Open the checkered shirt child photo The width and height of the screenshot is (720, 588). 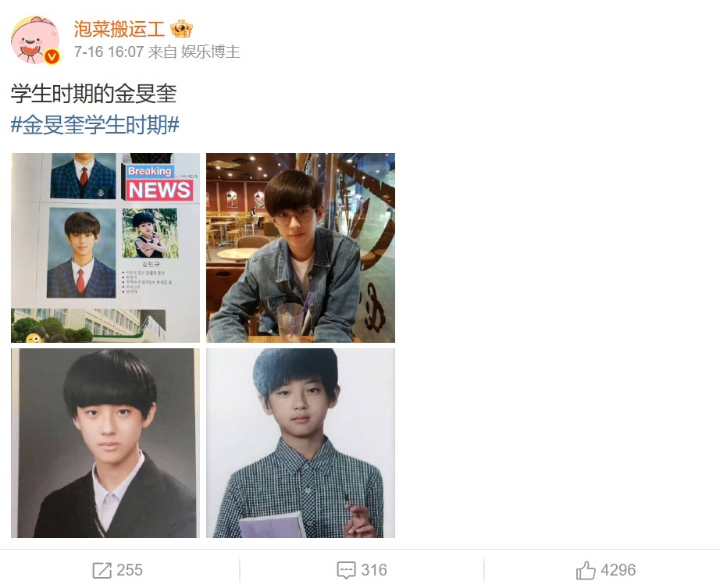point(301,443)
